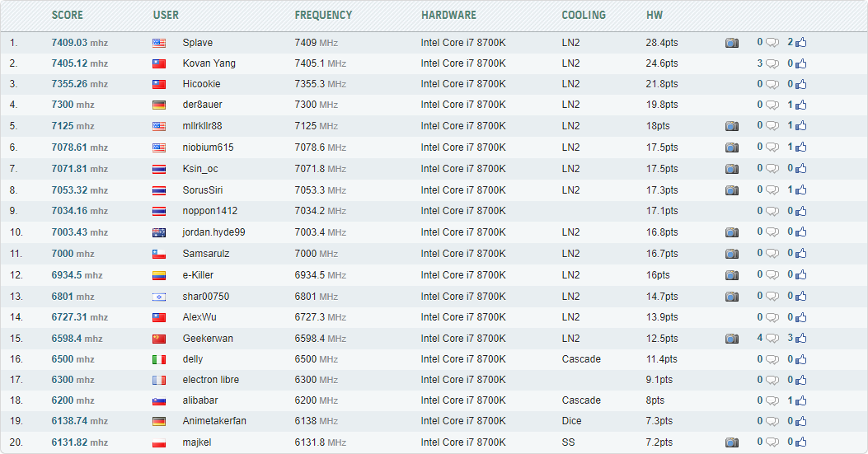Open the camera icon in Splave's row

(x=732, y=43)
